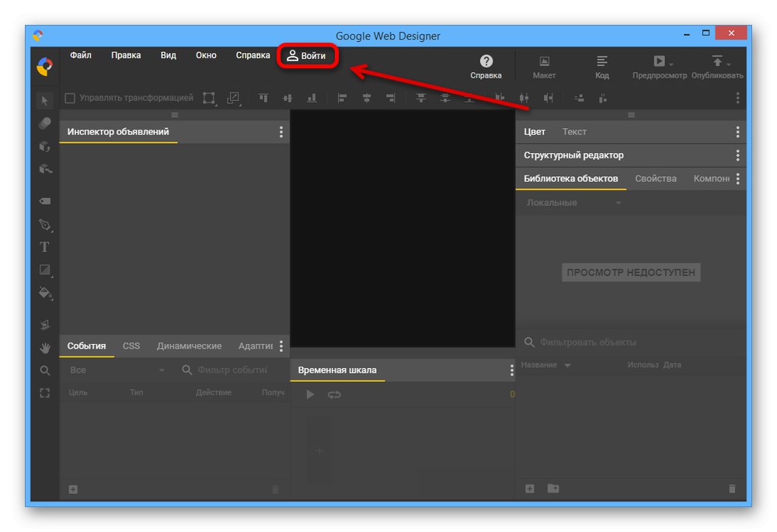Click the Tag tool icon
This screenshot has width=777, height=532.
coord(45,201)
